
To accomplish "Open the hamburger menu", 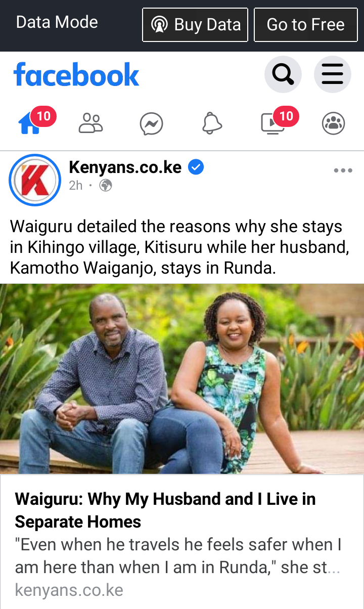I will 333,75.
